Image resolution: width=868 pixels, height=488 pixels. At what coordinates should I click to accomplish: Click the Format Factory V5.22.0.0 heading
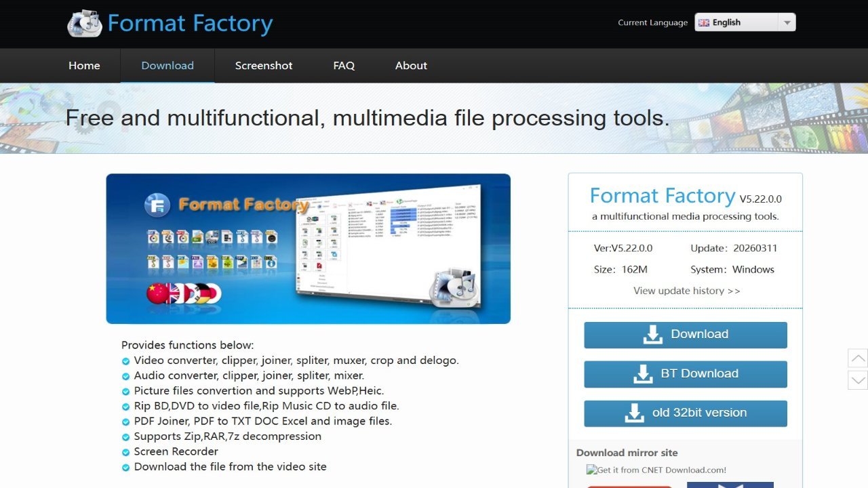click(x=686, y=196)
